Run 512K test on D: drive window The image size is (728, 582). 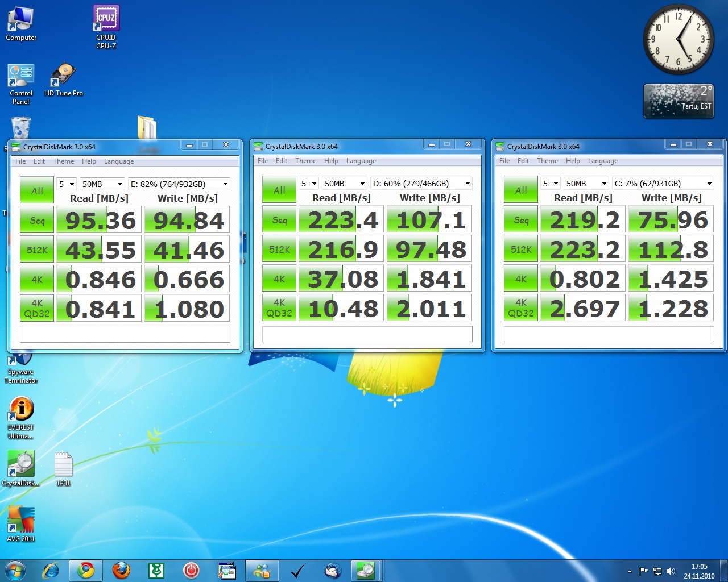[x=279, y=250]
